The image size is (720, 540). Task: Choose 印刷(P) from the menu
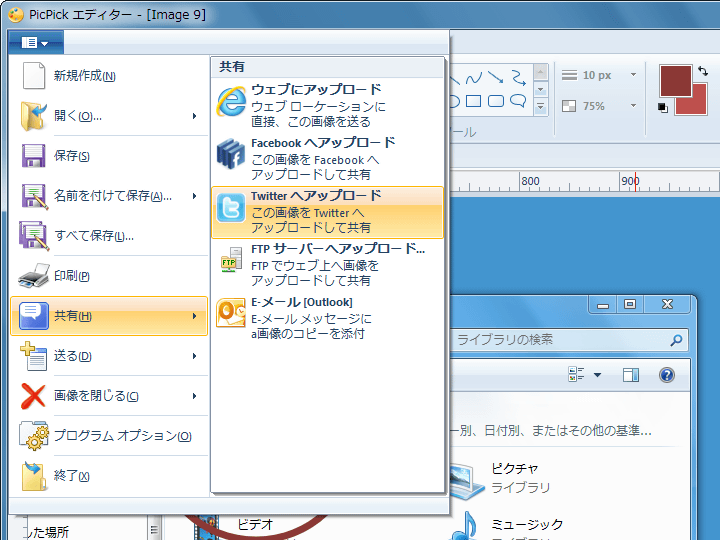(109, 276)
